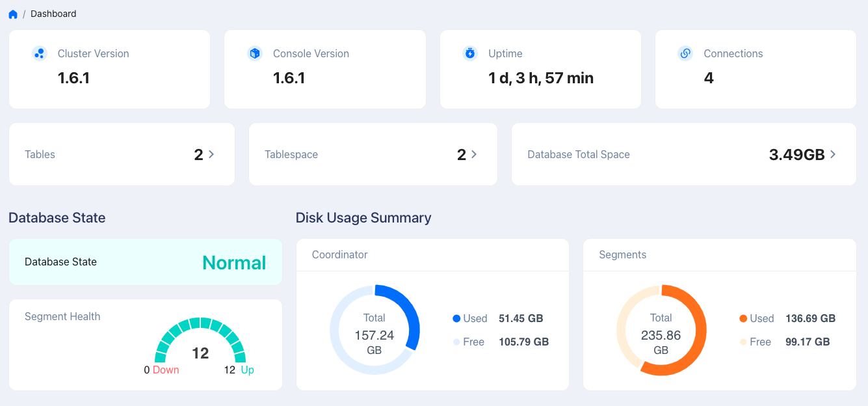This screenshot has width=868, height=406.
Task: Click the home icon in breadcrumb
Action: pos(13,14)
